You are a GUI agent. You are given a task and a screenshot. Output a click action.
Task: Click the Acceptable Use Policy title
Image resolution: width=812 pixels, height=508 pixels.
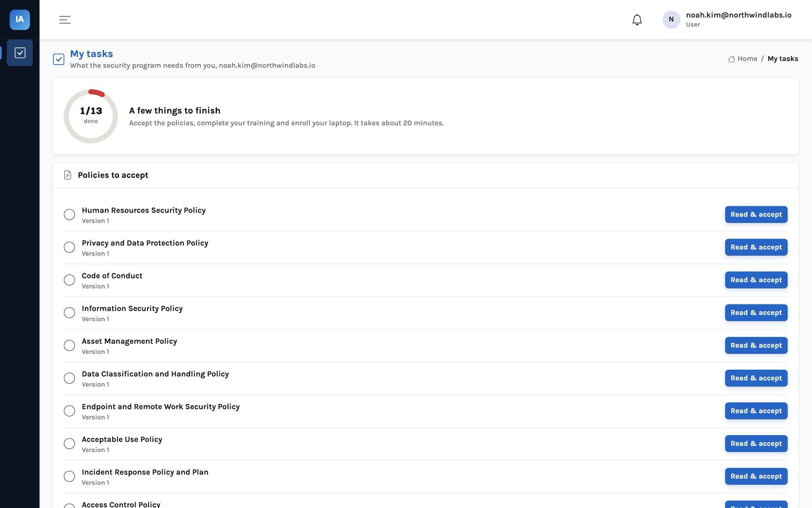click(x=122, y=439)
